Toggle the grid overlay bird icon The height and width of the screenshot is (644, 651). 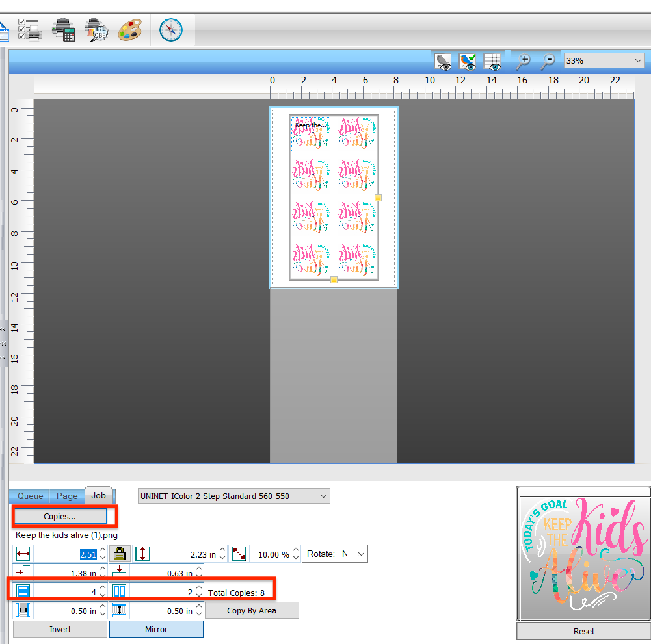coord(492,60)
